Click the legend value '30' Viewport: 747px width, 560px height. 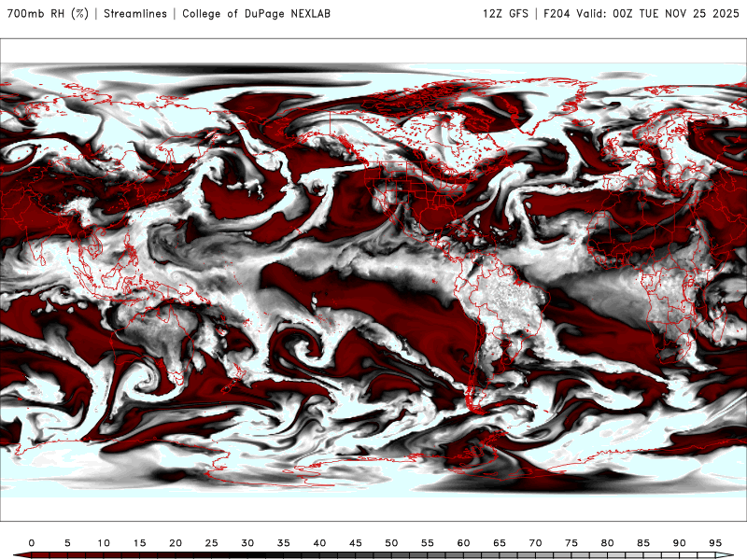tap(247, 543)
